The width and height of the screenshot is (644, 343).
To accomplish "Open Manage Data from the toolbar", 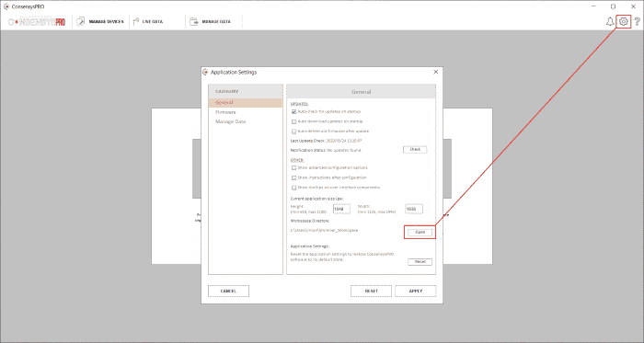I will click(x=211, y=22).
